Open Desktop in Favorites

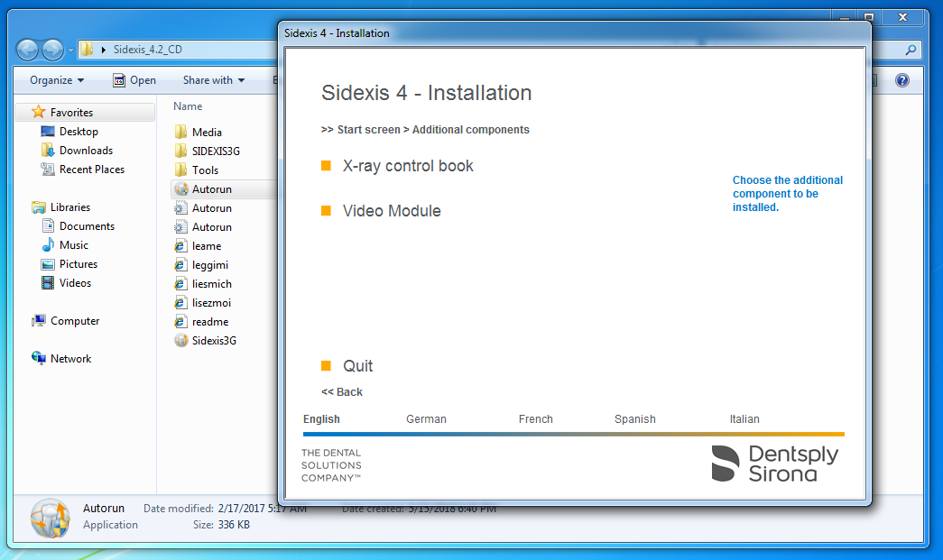point(79,132)
